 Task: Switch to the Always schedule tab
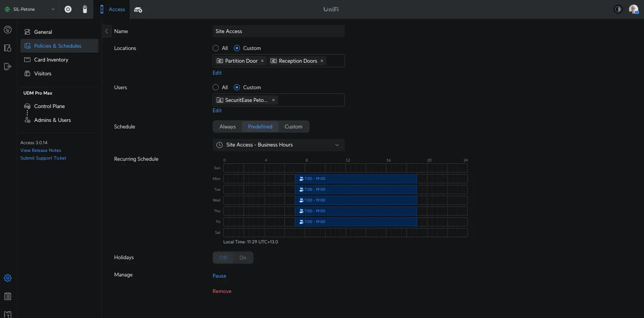[x=228, y=127]
